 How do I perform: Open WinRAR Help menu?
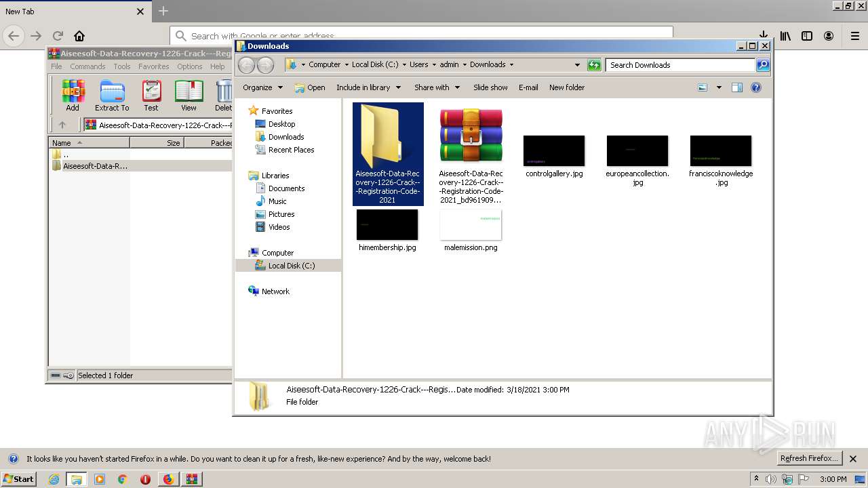[x=217, y=66]
